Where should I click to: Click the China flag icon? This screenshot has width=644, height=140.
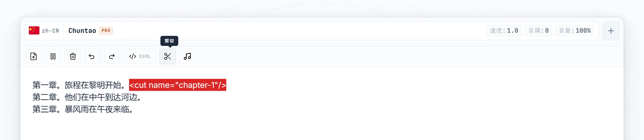tap(34, 30)
